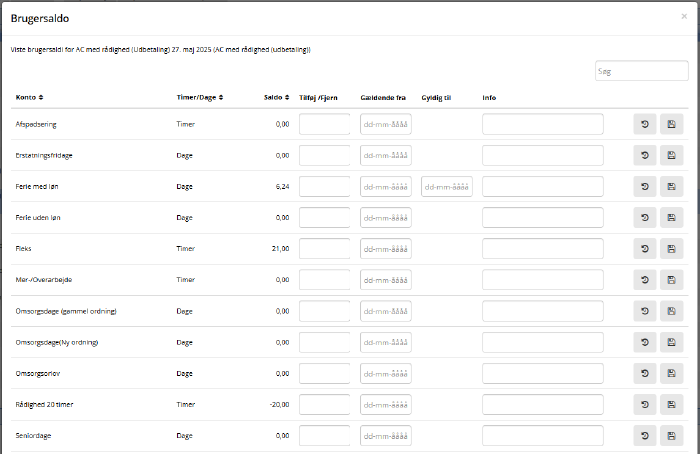Click the save icon for Afspadsering row
The image size is (700, 454).
point(672,125)
